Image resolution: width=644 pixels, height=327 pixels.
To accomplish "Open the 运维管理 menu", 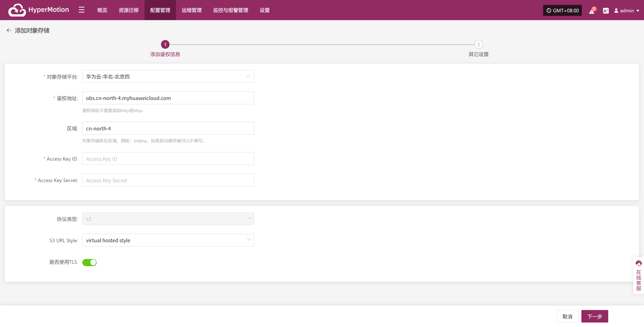I will coord(191,10).
